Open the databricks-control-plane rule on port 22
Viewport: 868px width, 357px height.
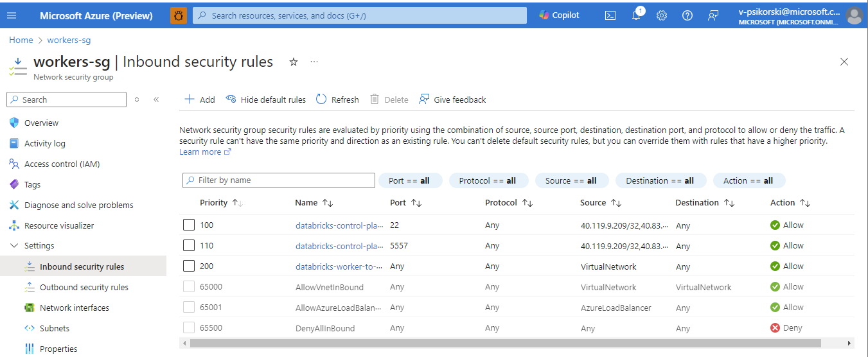(x=339, y=225)
